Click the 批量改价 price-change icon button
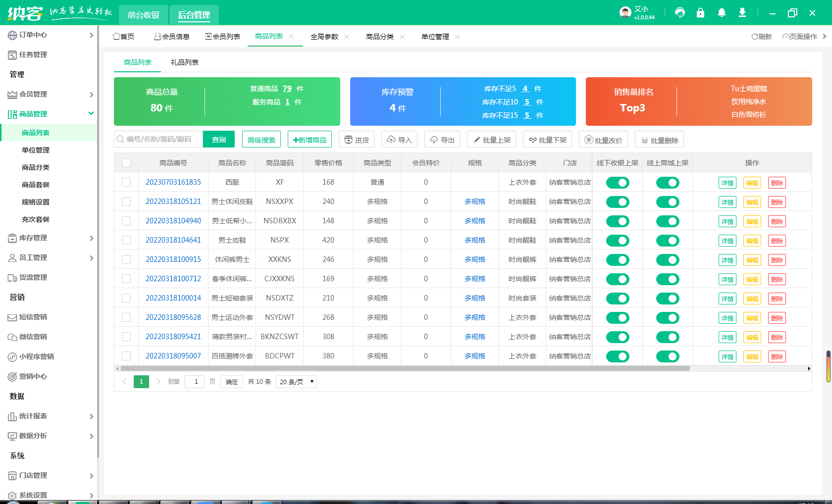The height and width of the screenshot is (504, 832). [x=603, y=139]
